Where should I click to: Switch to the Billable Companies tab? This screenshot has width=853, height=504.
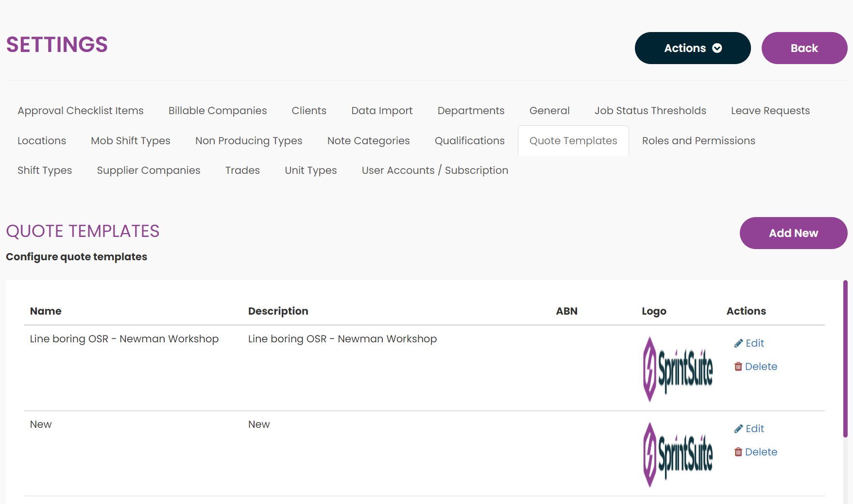[217, 111]
